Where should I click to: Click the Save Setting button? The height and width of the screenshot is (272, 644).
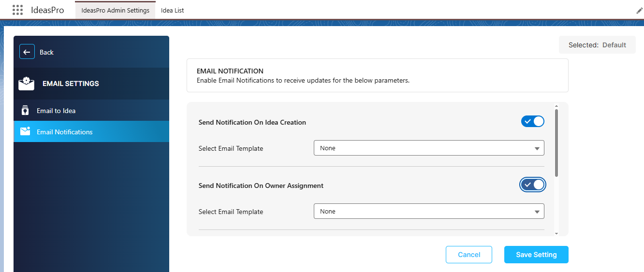coord(536,255)
